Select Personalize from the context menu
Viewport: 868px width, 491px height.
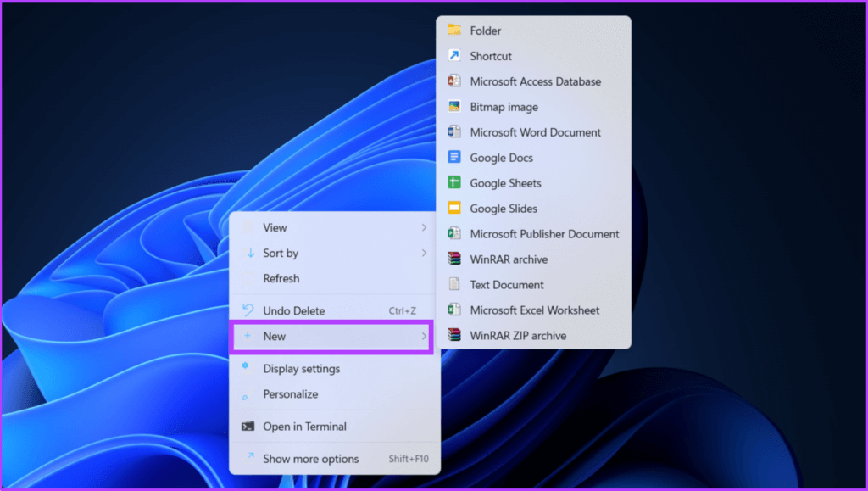(334, 394)
